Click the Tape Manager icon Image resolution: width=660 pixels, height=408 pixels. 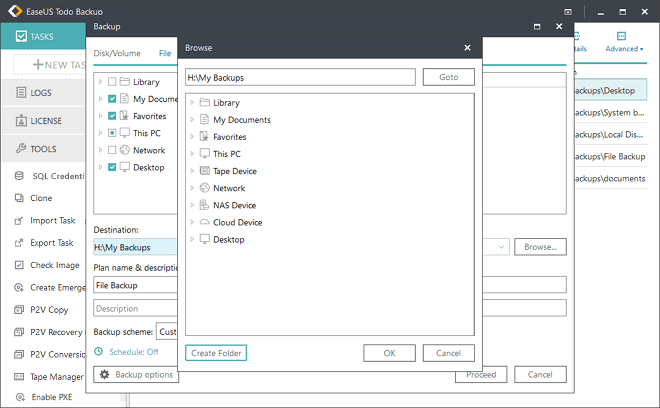coord(19,376)
